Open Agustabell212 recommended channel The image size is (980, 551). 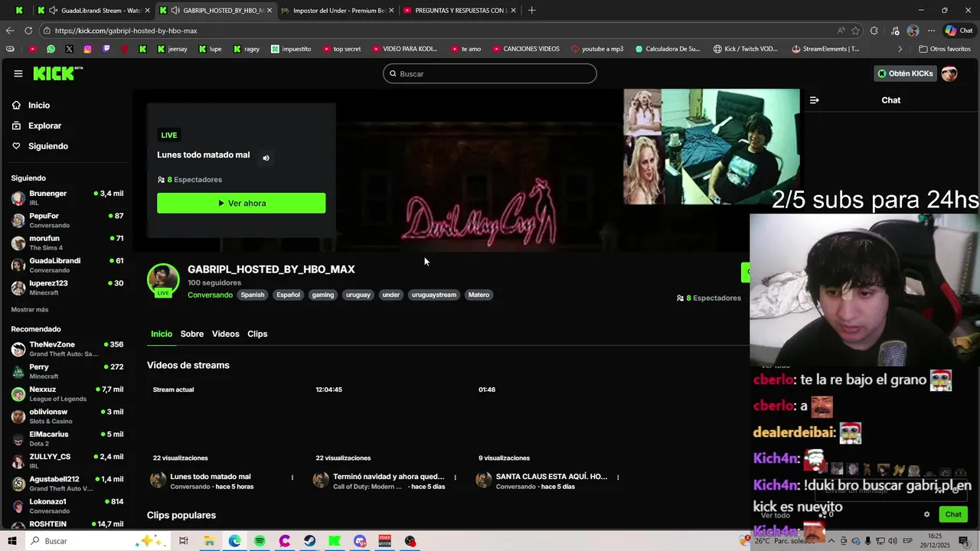point(67,483)
